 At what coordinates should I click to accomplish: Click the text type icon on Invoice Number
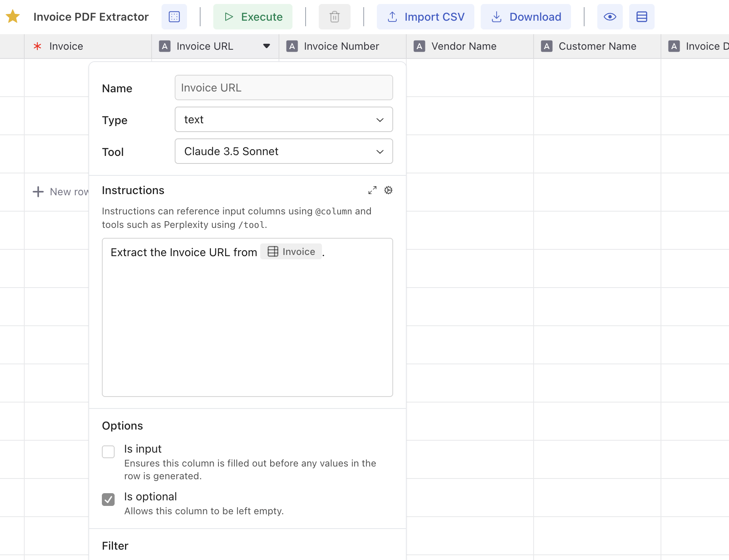tap(292, 46)
